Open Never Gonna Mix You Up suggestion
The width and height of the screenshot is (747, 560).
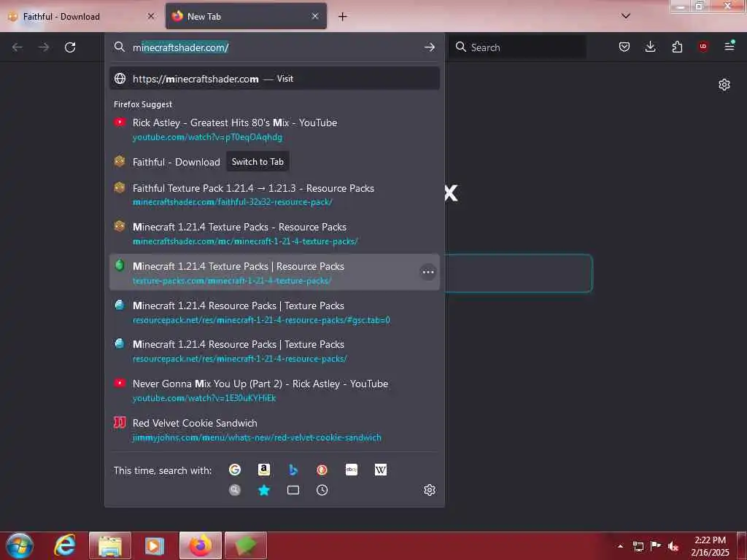pyautogui.click(x=274, y=390)
